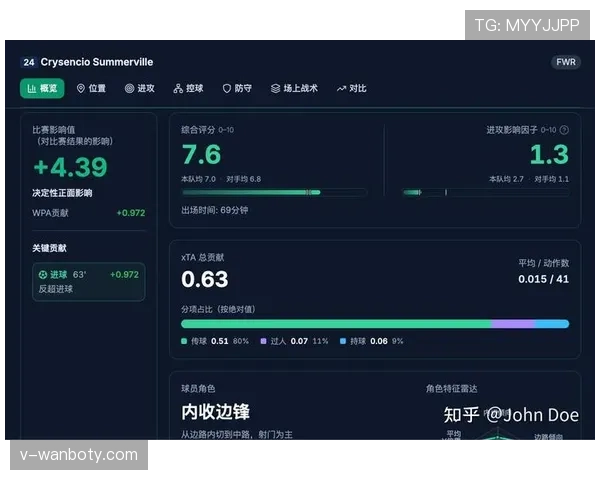Click the 1.3 attack impact value

[549, 155]
